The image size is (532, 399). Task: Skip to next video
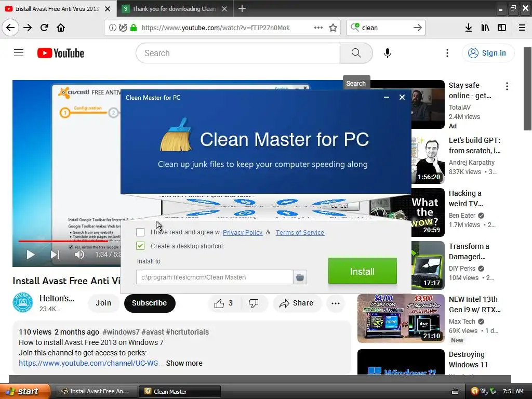(55, 255)
